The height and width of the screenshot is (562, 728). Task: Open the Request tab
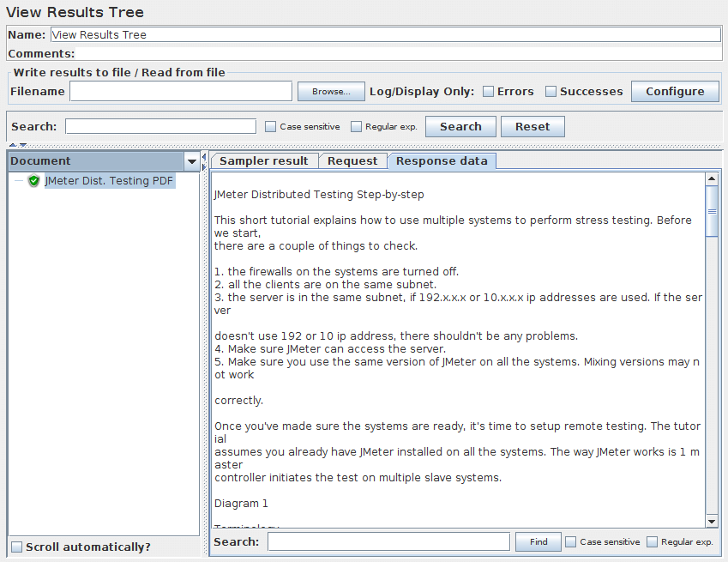coord(352,160)
